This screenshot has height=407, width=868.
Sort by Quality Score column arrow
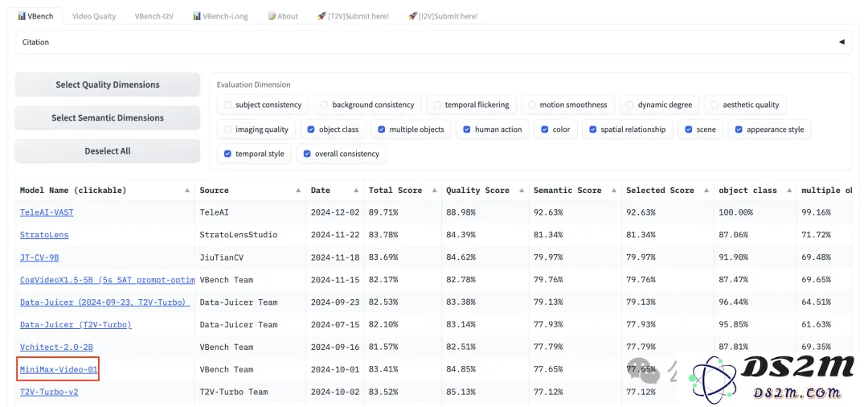[x=522, y=191]
